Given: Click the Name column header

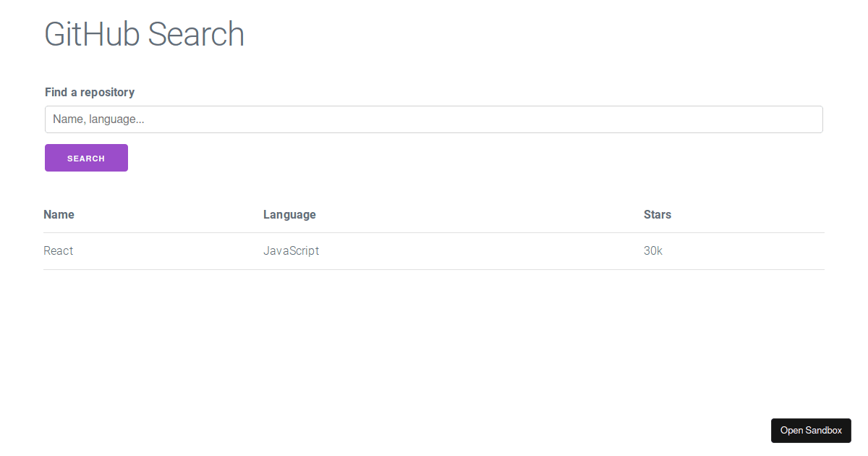Looking at the screenshot, I should coord(59,214).
